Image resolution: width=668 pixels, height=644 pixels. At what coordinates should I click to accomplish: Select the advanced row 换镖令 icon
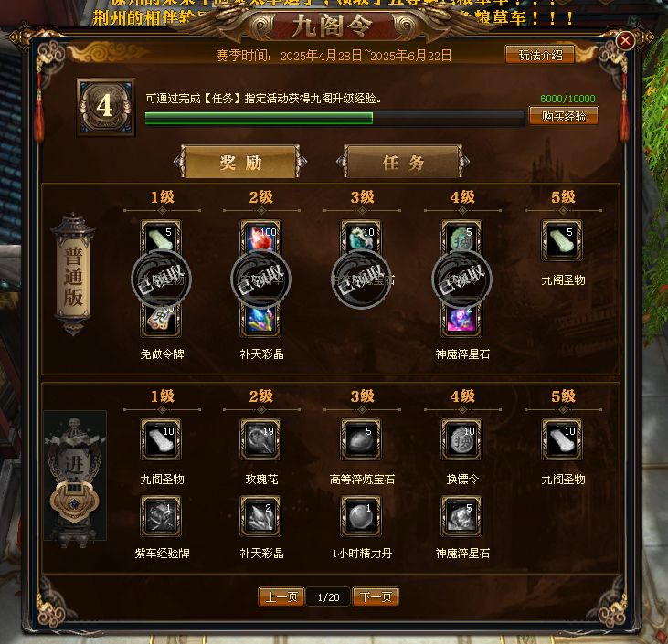[x=461, y=439]
